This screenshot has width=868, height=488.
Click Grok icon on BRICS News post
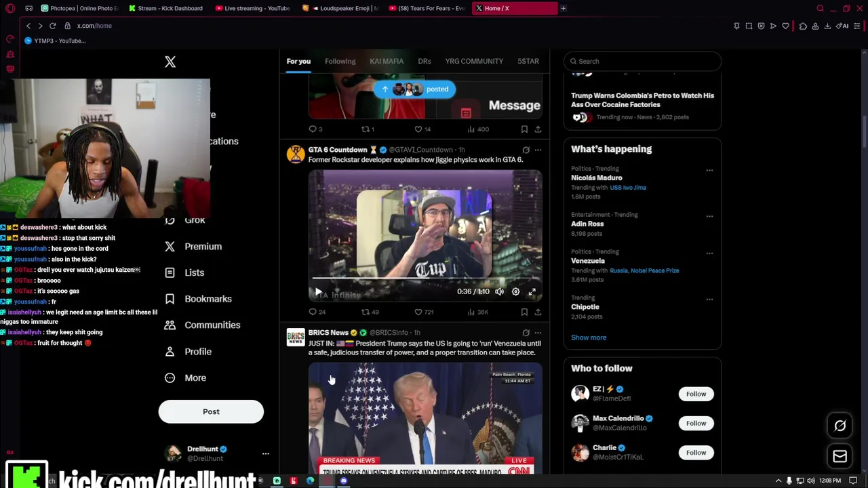[526, 333]
